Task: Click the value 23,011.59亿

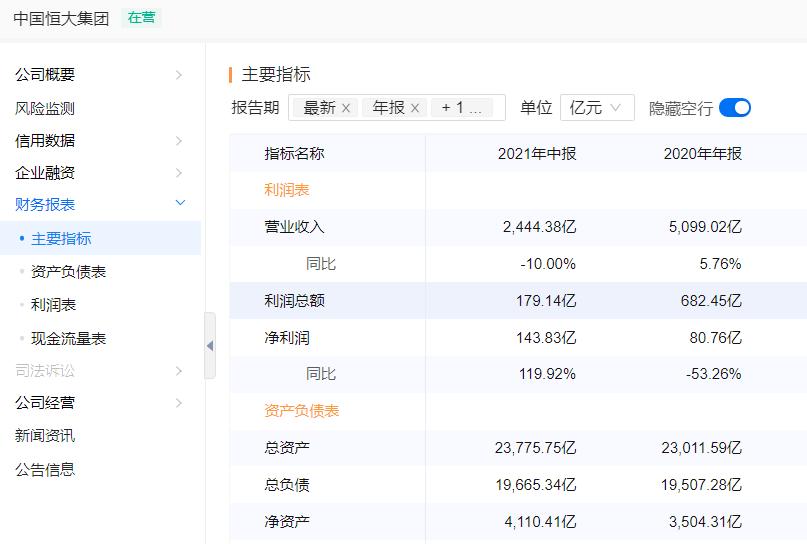Action: [701, 447]
